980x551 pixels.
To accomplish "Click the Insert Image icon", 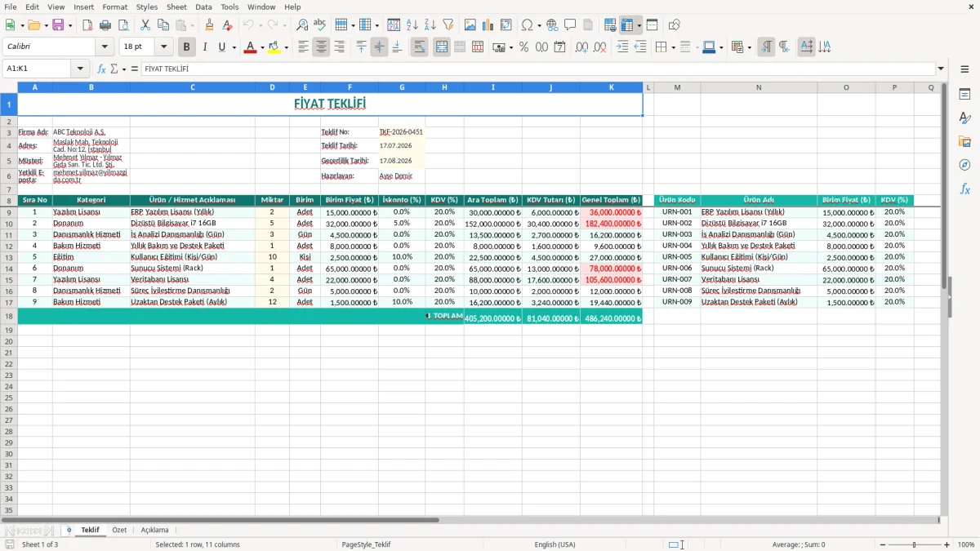I will [470, 25].
